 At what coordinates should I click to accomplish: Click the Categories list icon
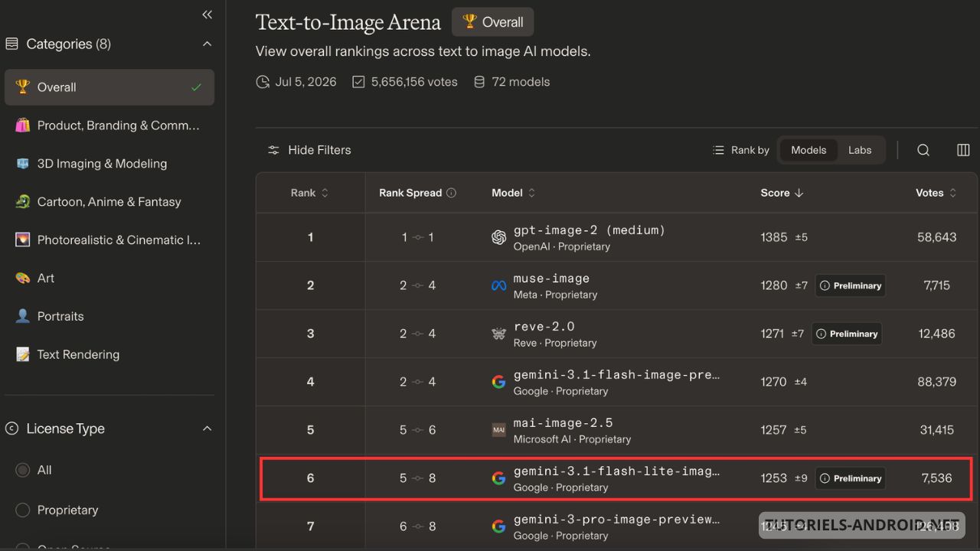11,44
